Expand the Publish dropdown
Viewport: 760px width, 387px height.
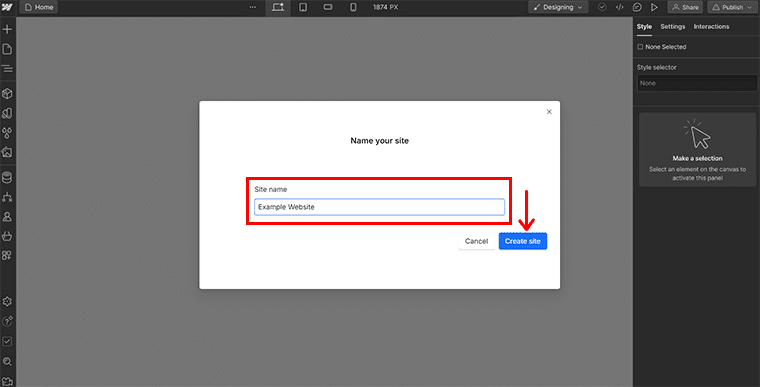point(750,7)
